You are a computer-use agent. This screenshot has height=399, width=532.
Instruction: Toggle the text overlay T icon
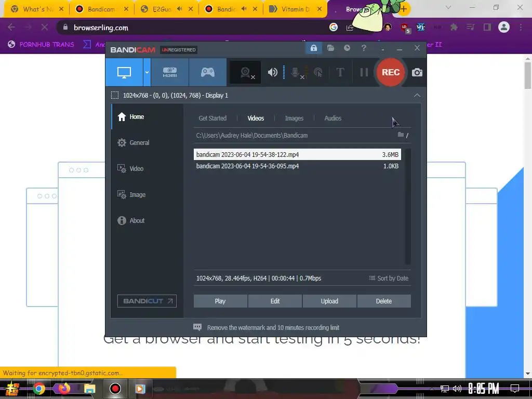coord(340,72)
